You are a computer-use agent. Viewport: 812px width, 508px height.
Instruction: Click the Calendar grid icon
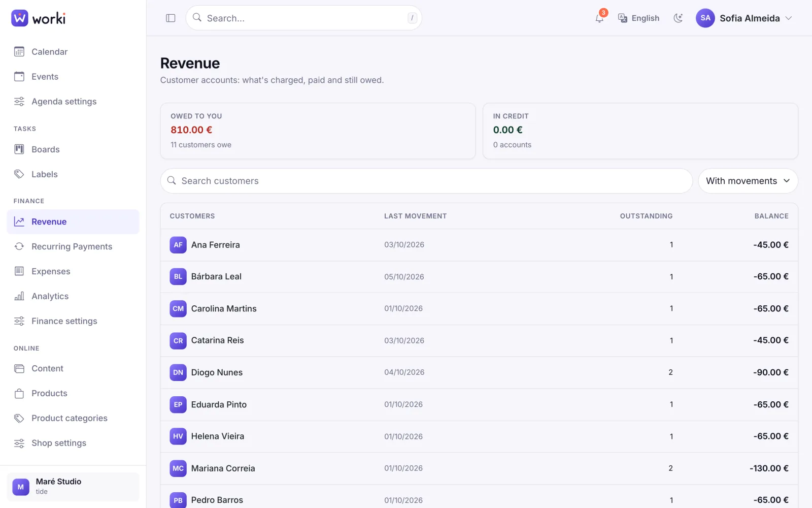pyautogui.click(x=19, y=52)
